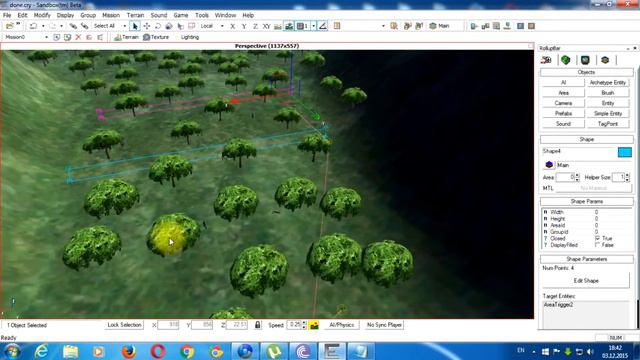Click No Sync Player button
640x360 pixels.
384,325
